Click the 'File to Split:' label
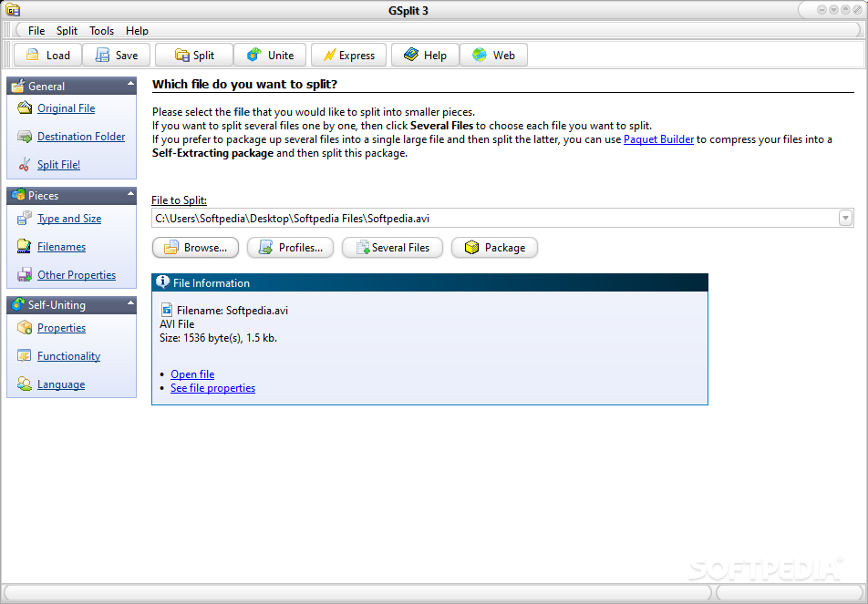868x604 pixels. (x=179, y=200)
